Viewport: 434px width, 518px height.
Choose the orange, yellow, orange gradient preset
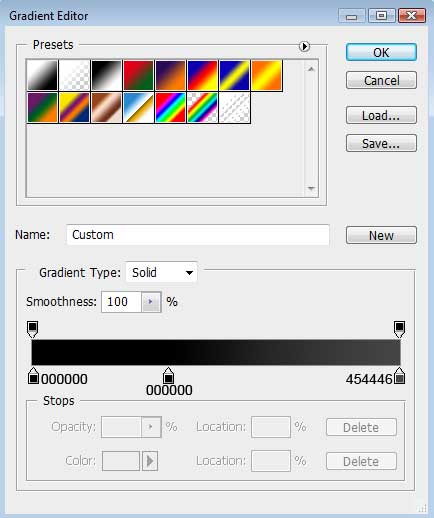click(x=266, y=75)
